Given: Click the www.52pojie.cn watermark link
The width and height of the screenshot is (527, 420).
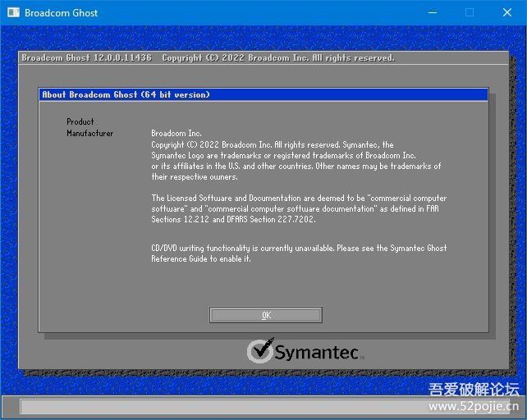Looking at the screenshot, I should coord(474,406).
